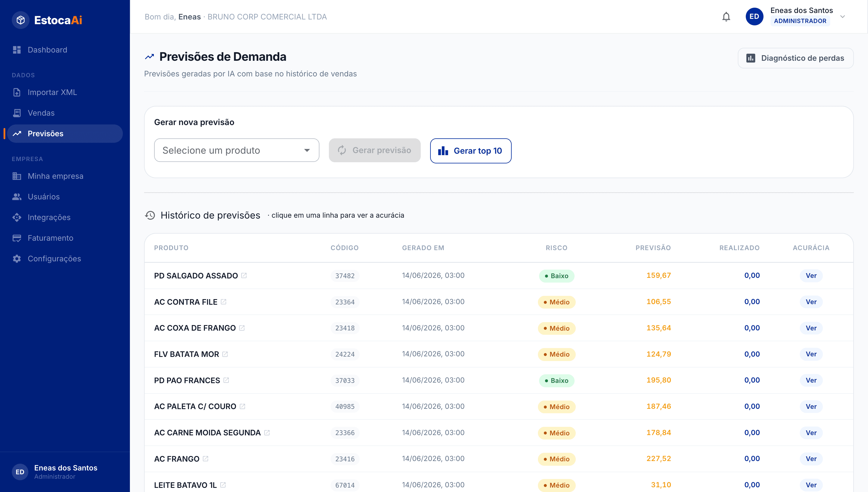Open Configurações in the sidebar
The image size is (868, 492).
pyautogui.click(x=65, y=258)
